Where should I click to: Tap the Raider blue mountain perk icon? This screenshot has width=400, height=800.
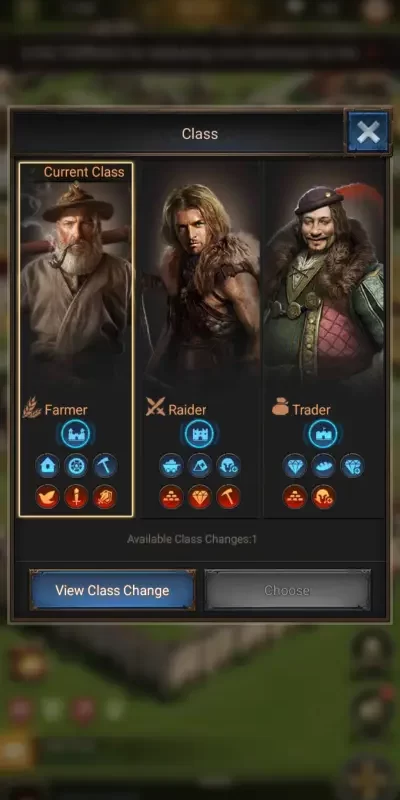(199, 465)
